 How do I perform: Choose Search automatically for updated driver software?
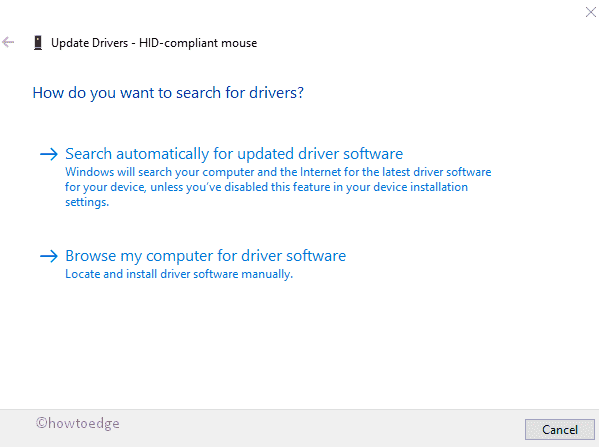click(234, 154)
